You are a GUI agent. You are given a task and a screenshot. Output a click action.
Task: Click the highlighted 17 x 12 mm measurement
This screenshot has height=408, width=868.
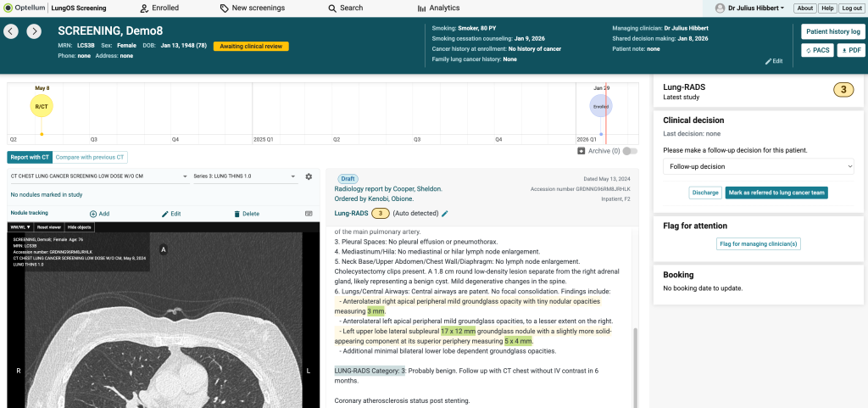click(458, 331)
